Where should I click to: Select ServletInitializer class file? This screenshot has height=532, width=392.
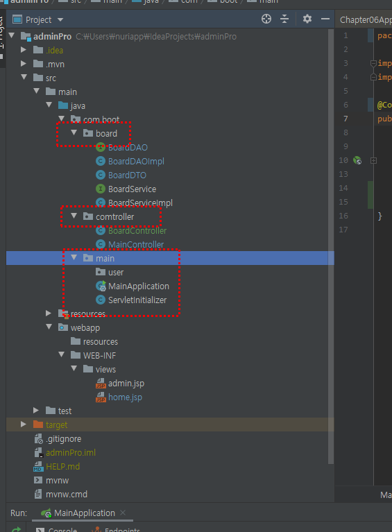tap(137, 300)
